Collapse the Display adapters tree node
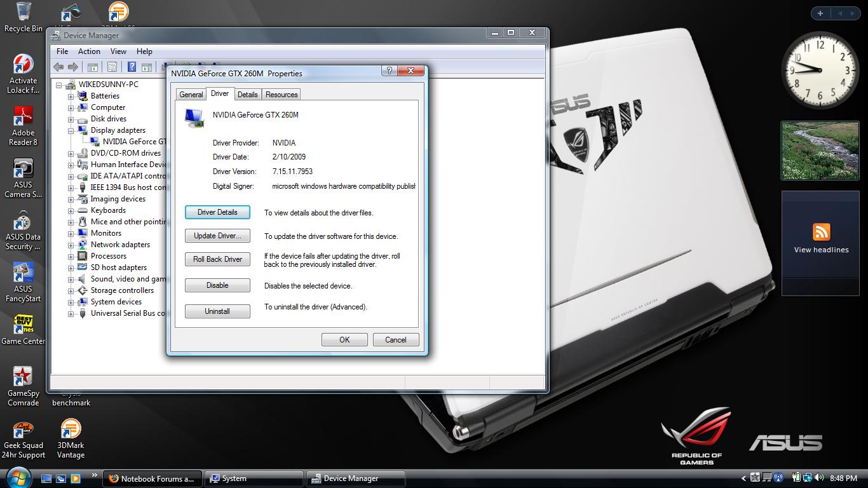This screenshot has height=488, width=868. click(71, 130)
